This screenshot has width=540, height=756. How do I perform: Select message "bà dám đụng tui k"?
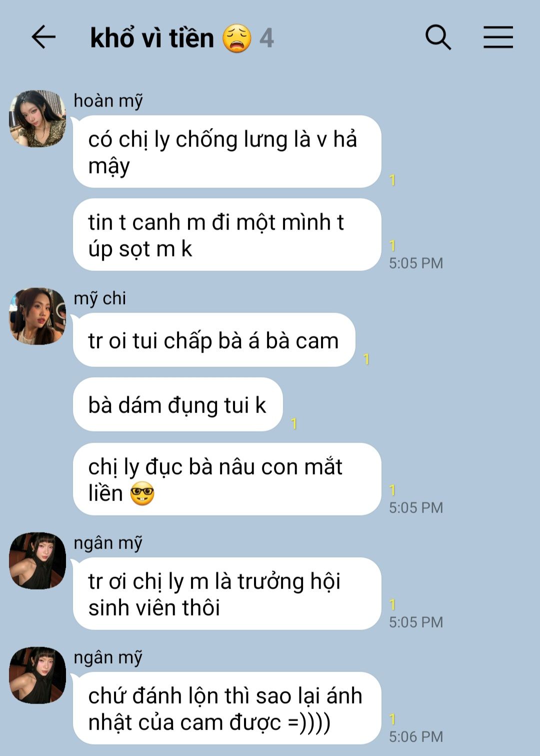pyautogui.click(x=178, y=404)
